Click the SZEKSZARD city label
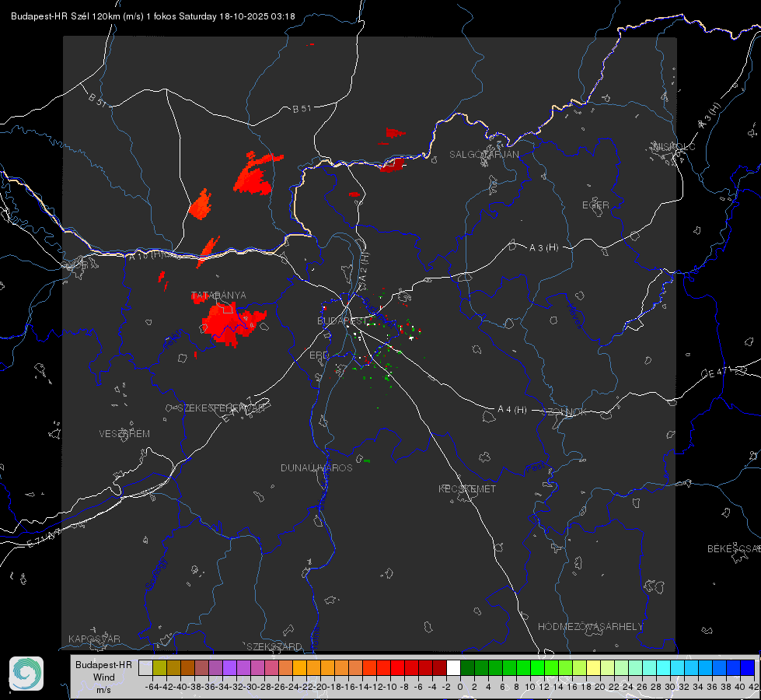761x700 pixels. 274,646
